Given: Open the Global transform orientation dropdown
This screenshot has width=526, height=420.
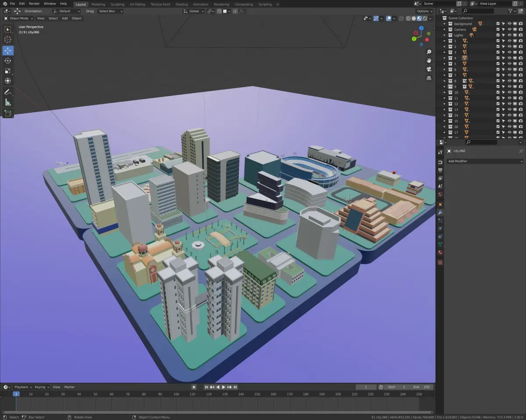Looking at the screenshot, I should coord(193,11).
